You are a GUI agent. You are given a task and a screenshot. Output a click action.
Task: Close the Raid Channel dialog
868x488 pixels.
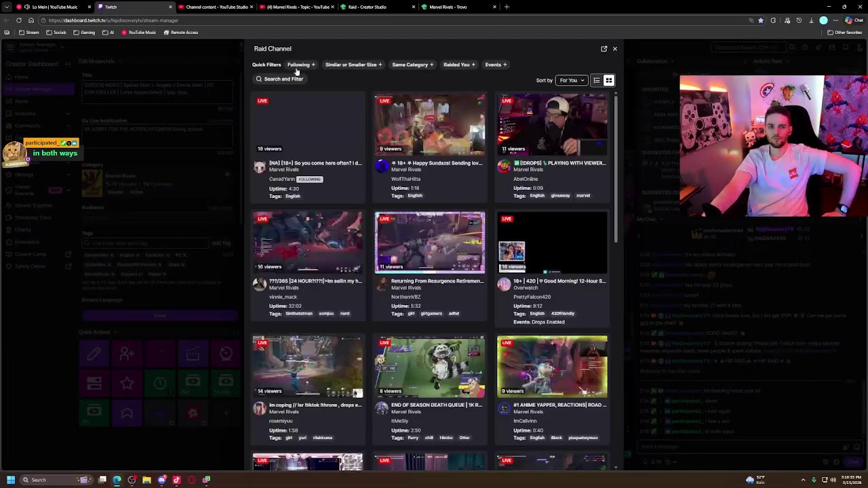click(615, 49)
